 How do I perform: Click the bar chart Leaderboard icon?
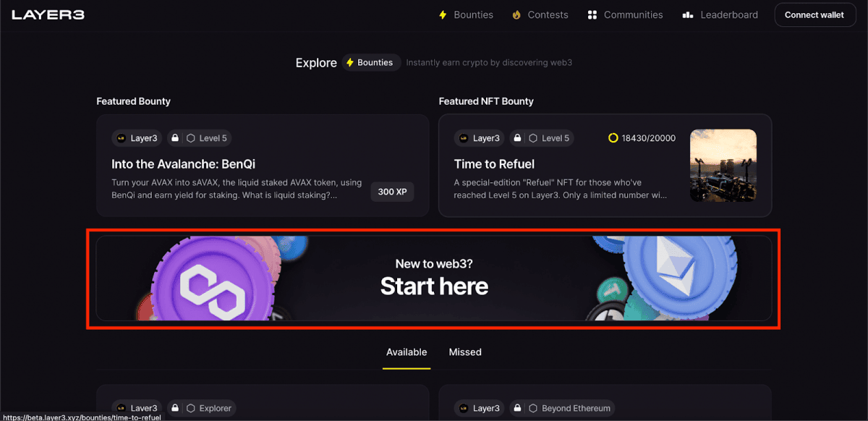point(688,14)
